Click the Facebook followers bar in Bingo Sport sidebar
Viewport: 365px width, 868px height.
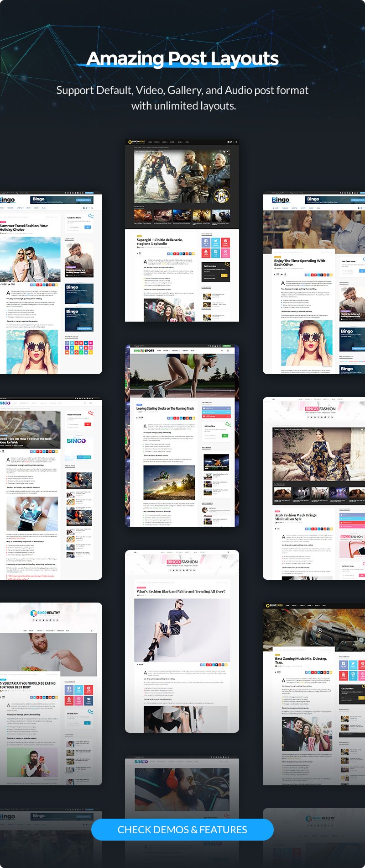tap(216, 408)
